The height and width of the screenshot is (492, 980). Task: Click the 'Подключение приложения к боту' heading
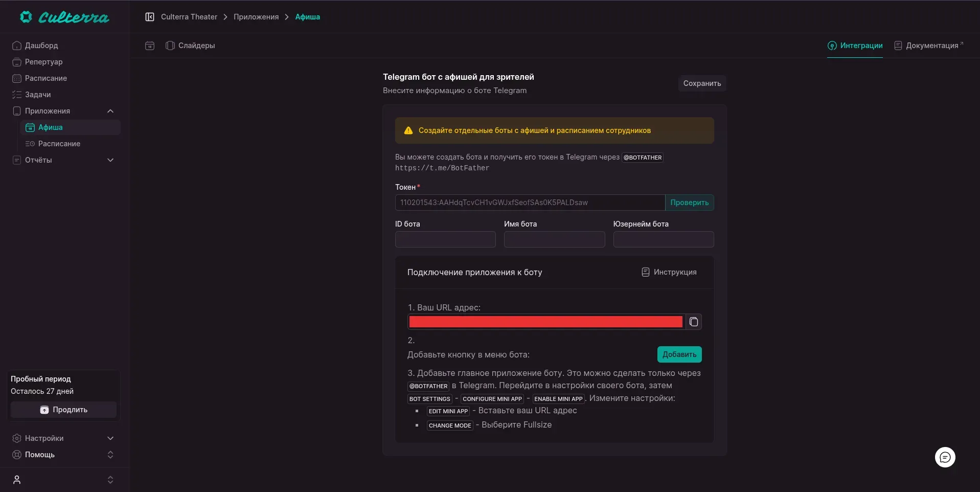point(474,272)
